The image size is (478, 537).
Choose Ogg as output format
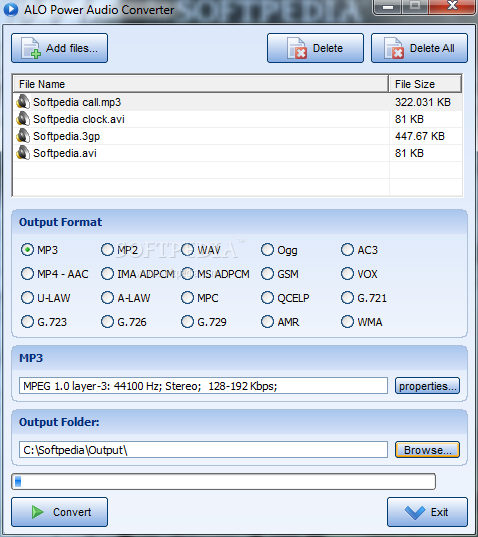click(x=279, y=250)
